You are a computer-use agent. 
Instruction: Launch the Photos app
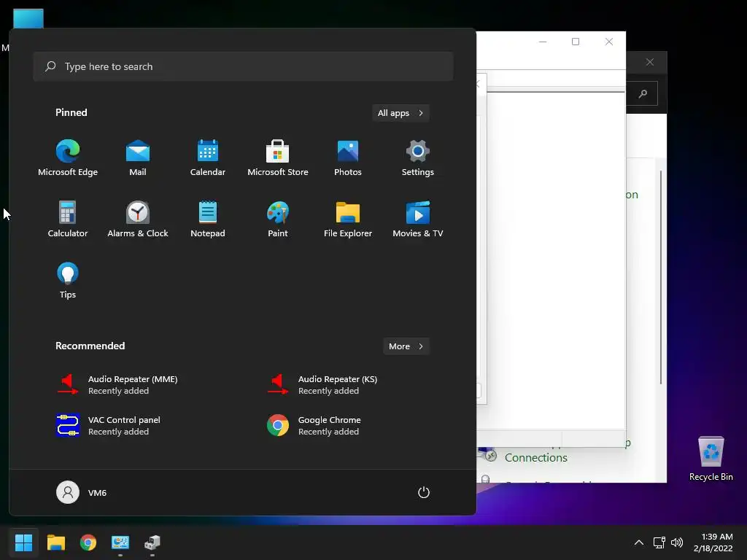coord(348,158)
